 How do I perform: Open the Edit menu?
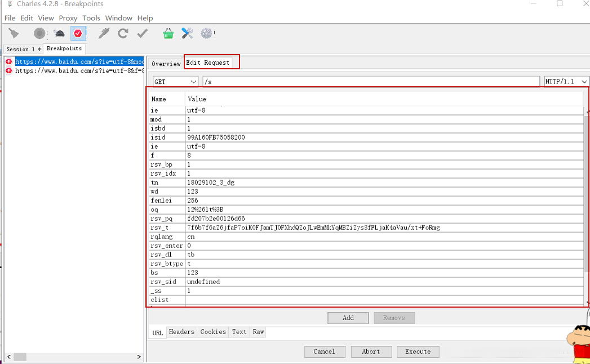(26, 18)
